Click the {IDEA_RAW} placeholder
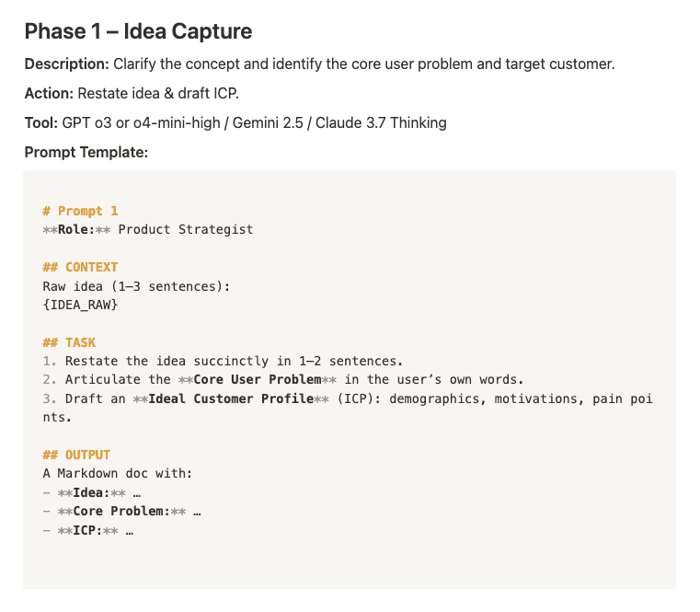 [80, 305]
